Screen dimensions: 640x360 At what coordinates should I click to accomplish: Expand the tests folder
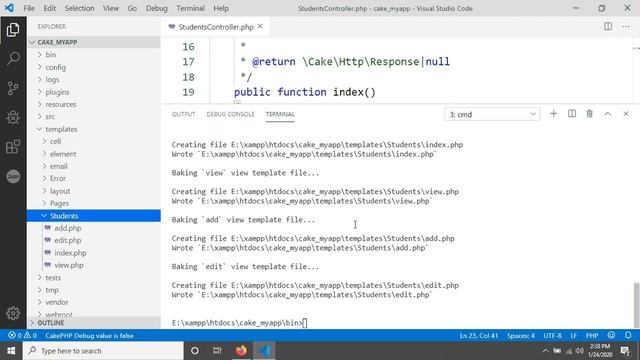(x=93, y=277)
